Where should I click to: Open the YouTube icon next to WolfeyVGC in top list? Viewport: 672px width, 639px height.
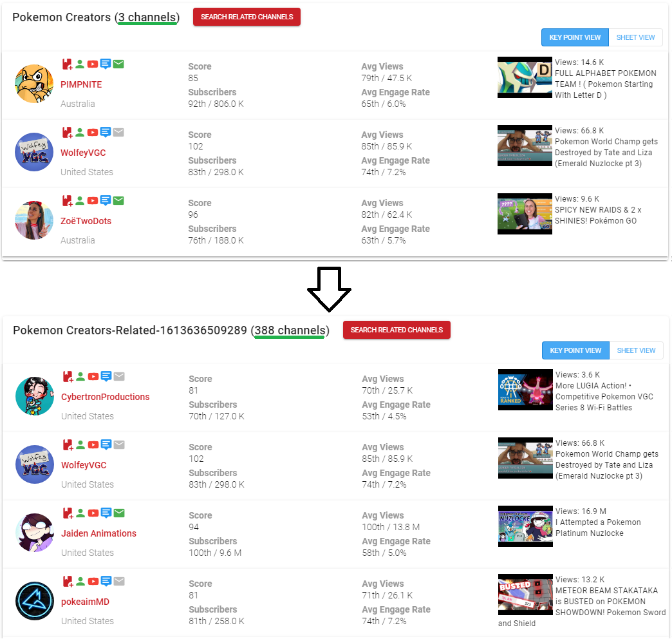coord(93,133)
